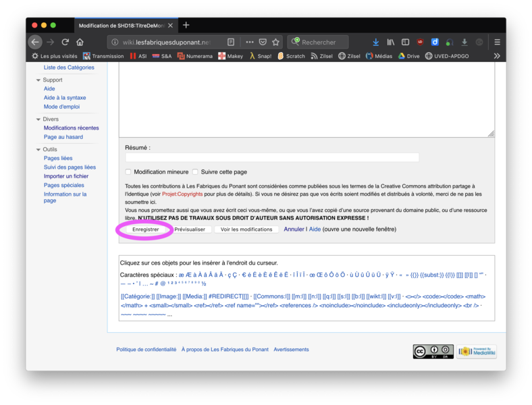Enable the Modification mineure checkbox
The height and width of the screenshot is (405, 532).
(128, 172)
